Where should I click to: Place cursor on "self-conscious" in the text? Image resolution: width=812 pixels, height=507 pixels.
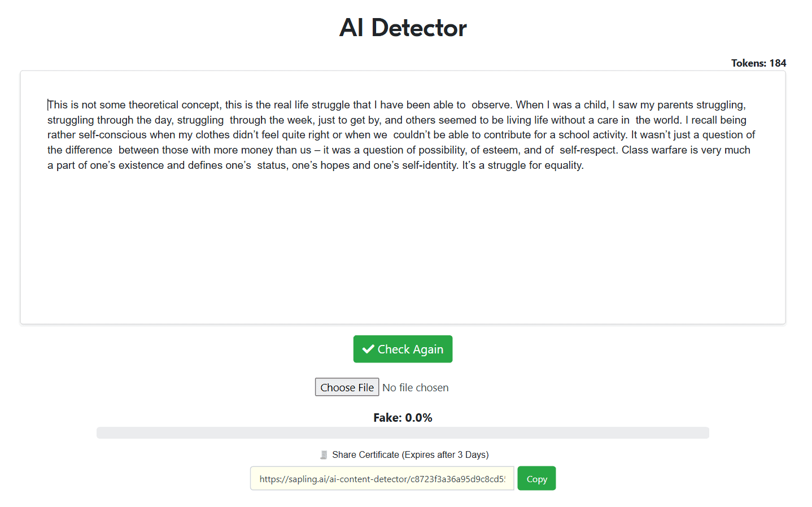click(112, 135)
